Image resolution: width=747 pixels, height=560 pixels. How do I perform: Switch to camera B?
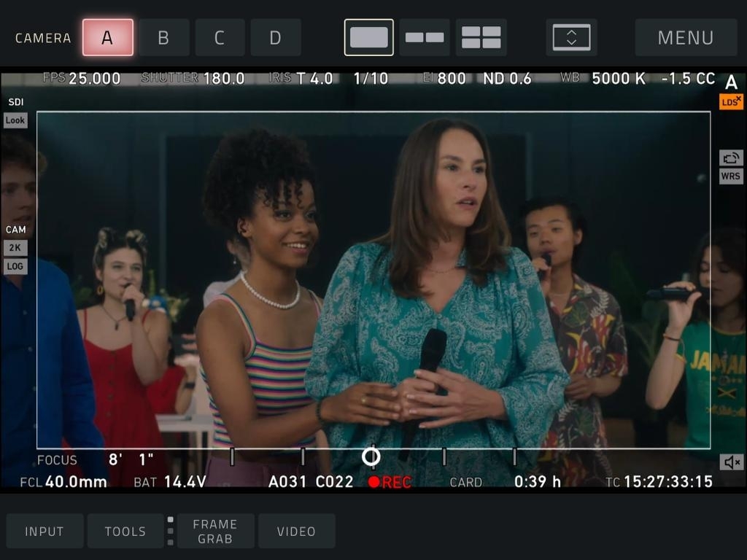163,37
